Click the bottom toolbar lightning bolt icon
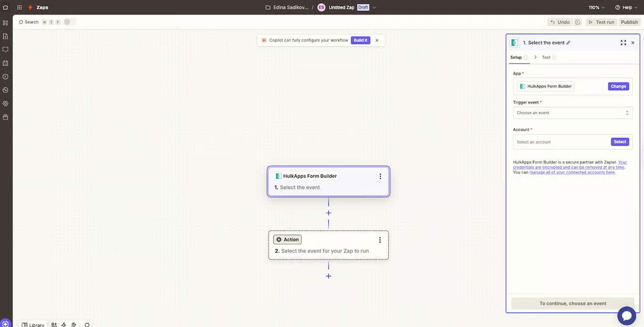 point(64,325)
